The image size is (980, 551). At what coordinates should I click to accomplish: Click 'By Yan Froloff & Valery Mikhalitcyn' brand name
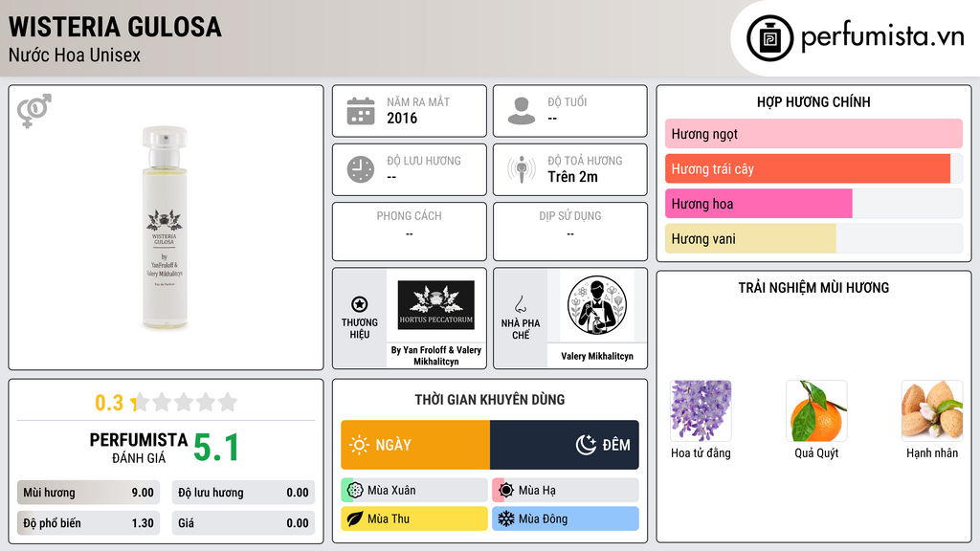(x=436, y=356)
